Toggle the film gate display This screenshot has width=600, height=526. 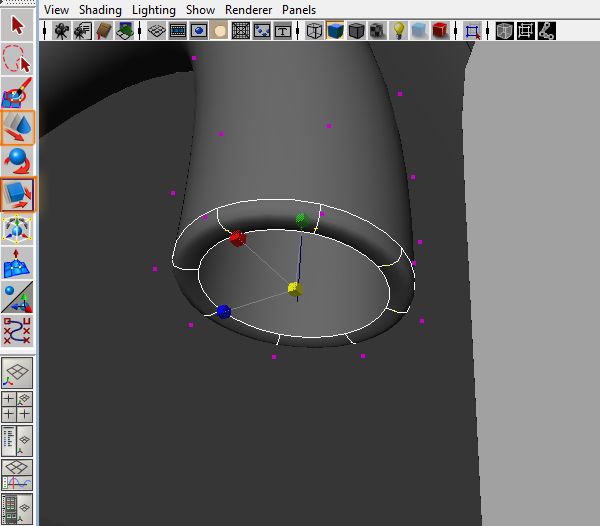pos(178,31)
